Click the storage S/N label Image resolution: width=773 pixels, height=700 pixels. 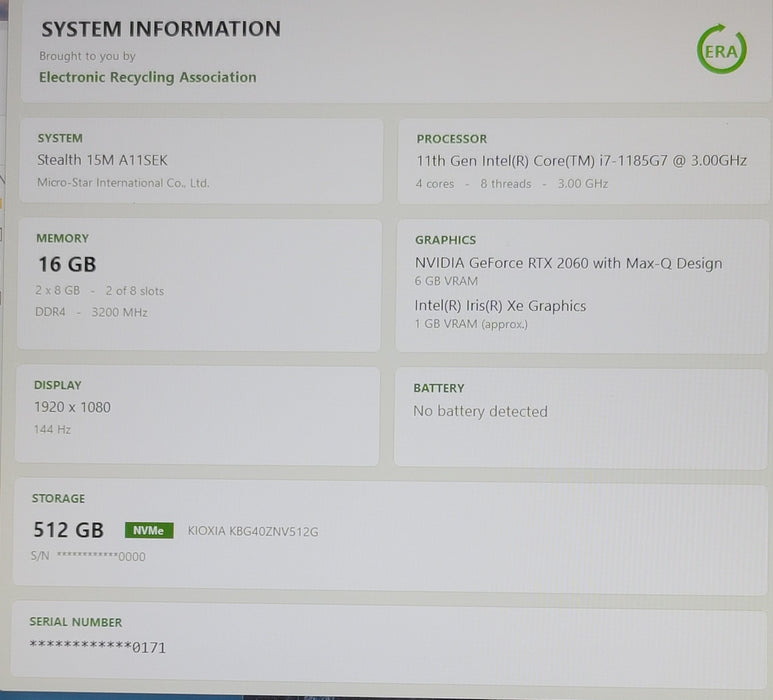[x=40, y=556]
